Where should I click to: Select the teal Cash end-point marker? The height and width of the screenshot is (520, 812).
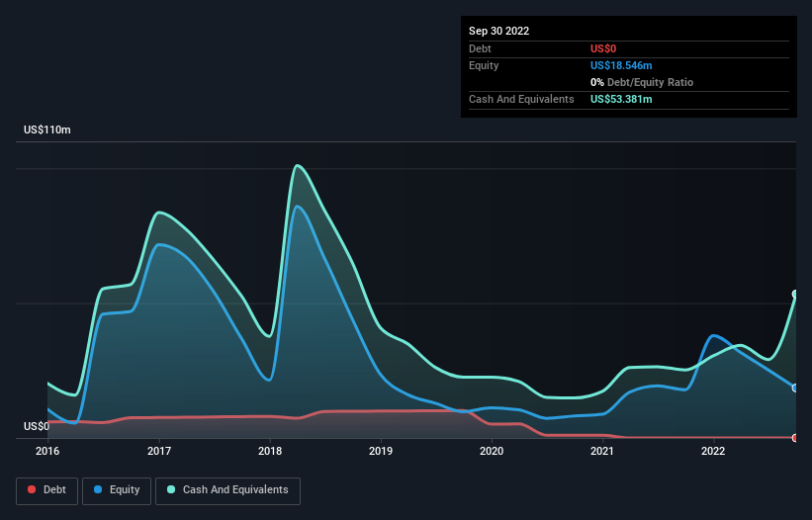795,294
